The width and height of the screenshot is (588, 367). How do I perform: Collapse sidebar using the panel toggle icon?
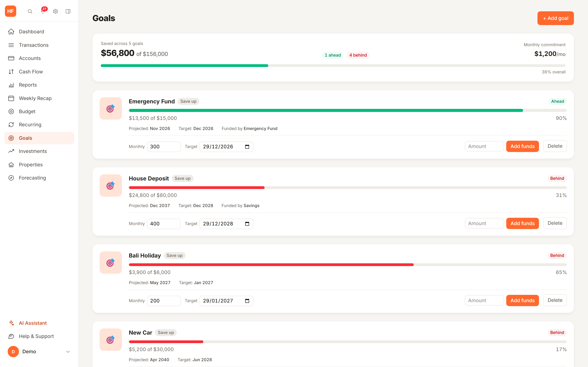tap(68, 11)
